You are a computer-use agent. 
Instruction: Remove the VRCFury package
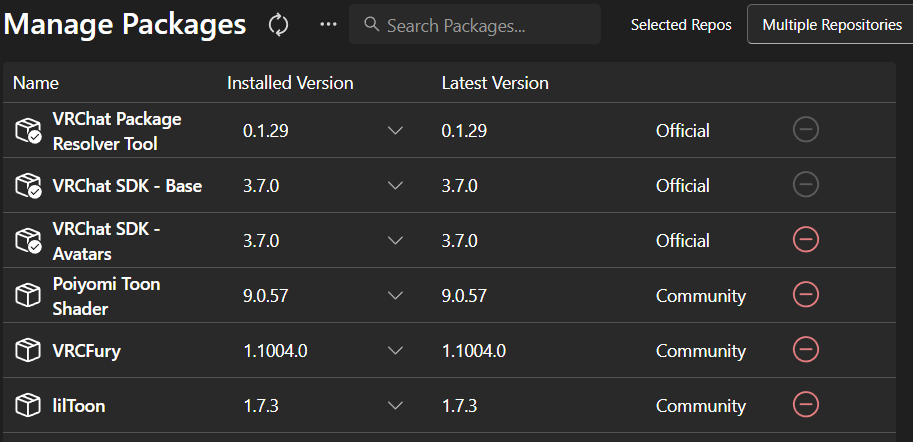805,350
